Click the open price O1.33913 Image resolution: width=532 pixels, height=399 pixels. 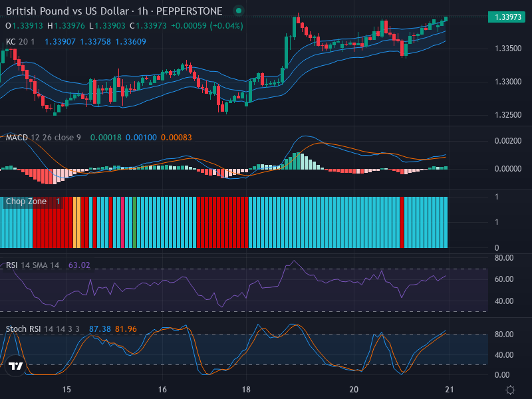(24, 26)
